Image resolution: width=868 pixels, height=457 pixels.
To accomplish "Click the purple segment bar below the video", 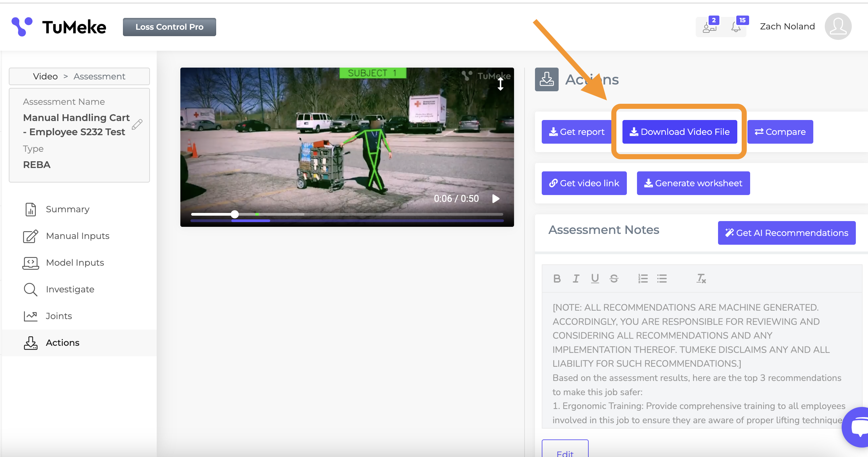I will click(251, 221).
